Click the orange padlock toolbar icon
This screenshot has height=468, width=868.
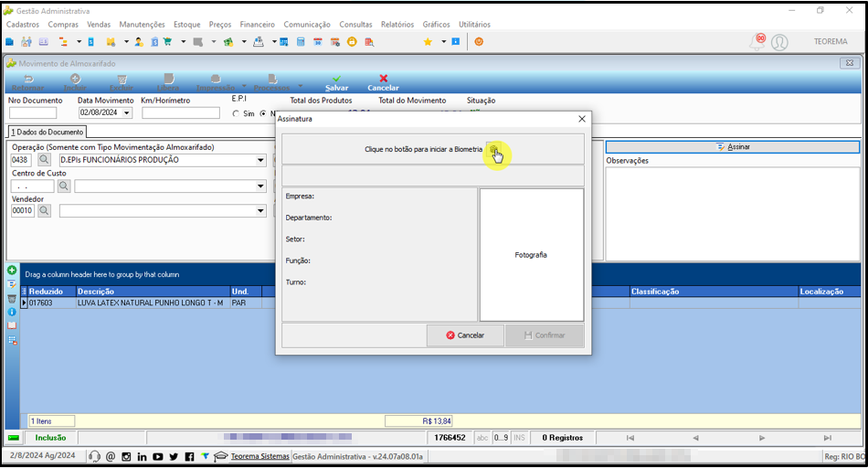pos(352,42)
